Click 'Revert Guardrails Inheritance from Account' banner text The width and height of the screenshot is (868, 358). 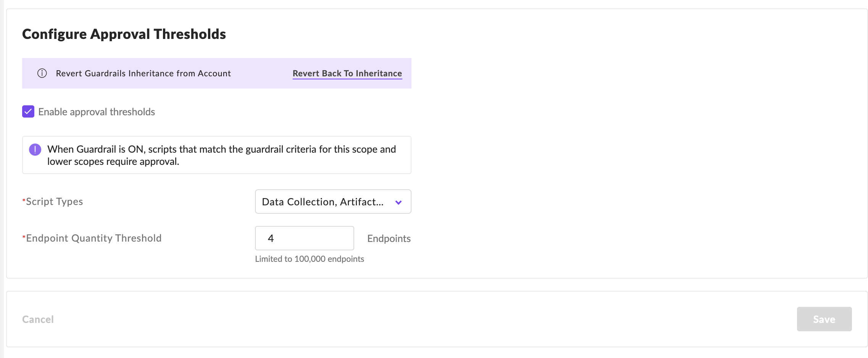click(143, 73)
